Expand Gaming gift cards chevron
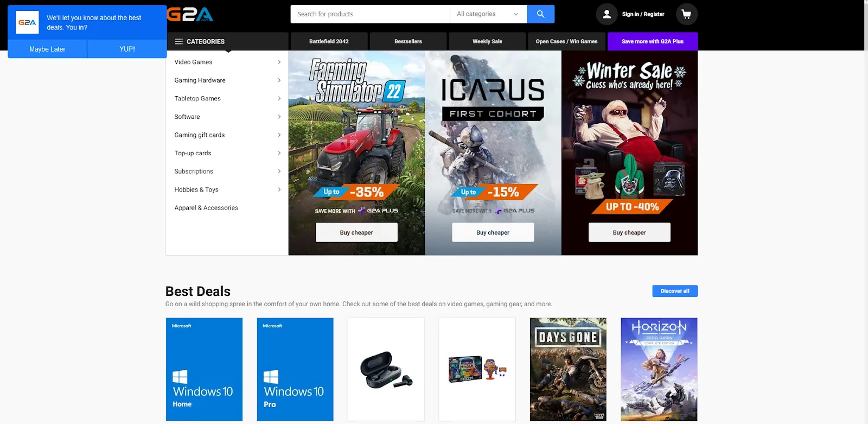 (x=279, y=135)
